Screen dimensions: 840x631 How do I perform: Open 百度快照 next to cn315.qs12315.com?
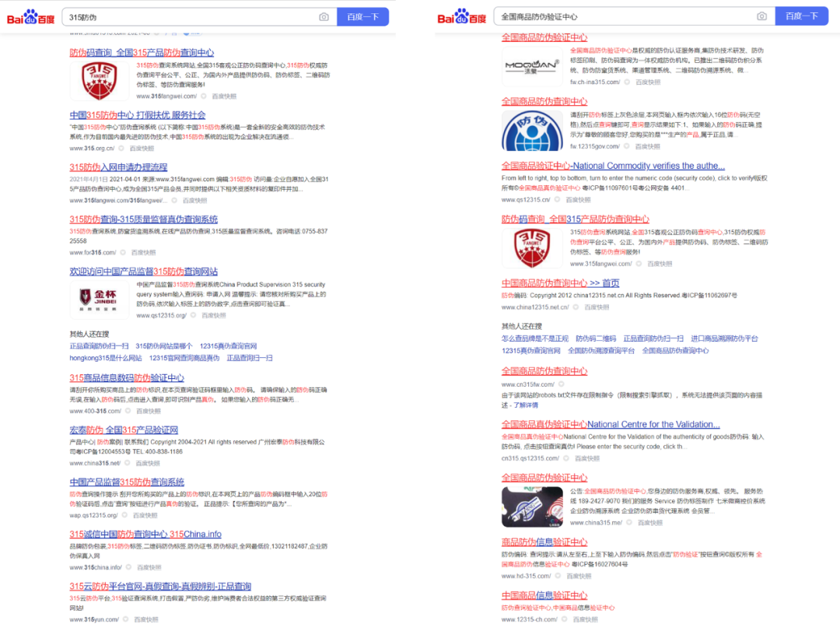[x=587, y=458]
